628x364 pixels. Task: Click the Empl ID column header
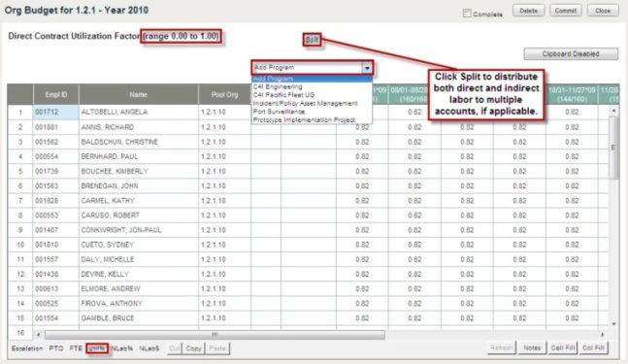(56, 95)
